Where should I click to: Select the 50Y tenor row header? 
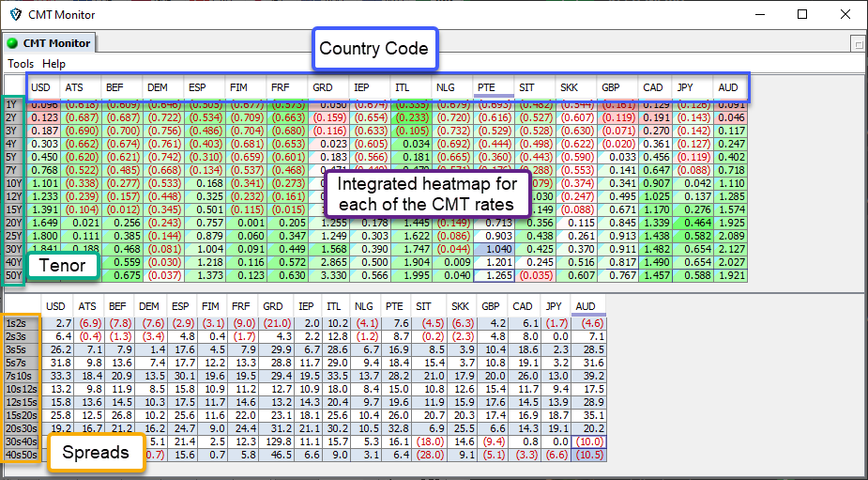point(14,275)
